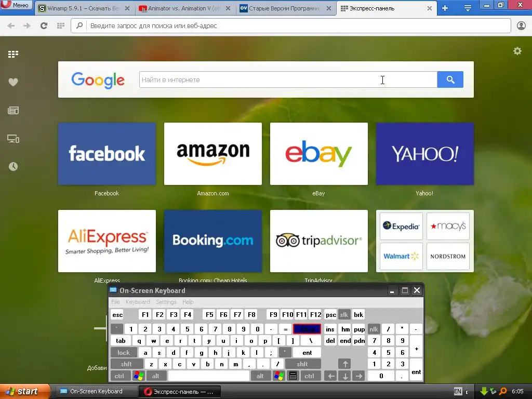This screenshot has height=399, width=532.
Task: Open Expedia in the folder tile
Action: click(401, 227)
